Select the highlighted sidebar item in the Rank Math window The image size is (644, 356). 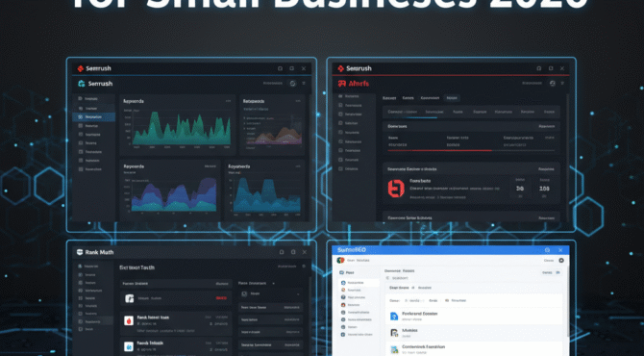(x=93, y=321)
